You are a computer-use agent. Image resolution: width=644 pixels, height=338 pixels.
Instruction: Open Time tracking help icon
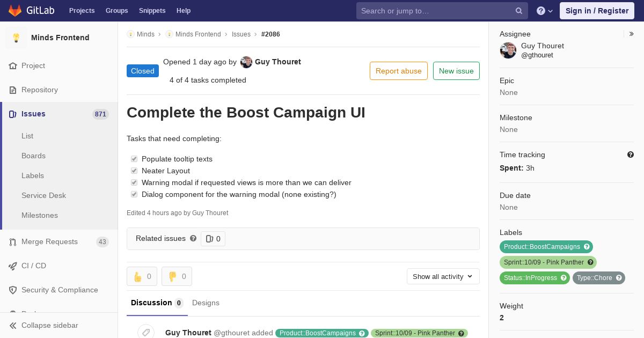click(631, 155)
